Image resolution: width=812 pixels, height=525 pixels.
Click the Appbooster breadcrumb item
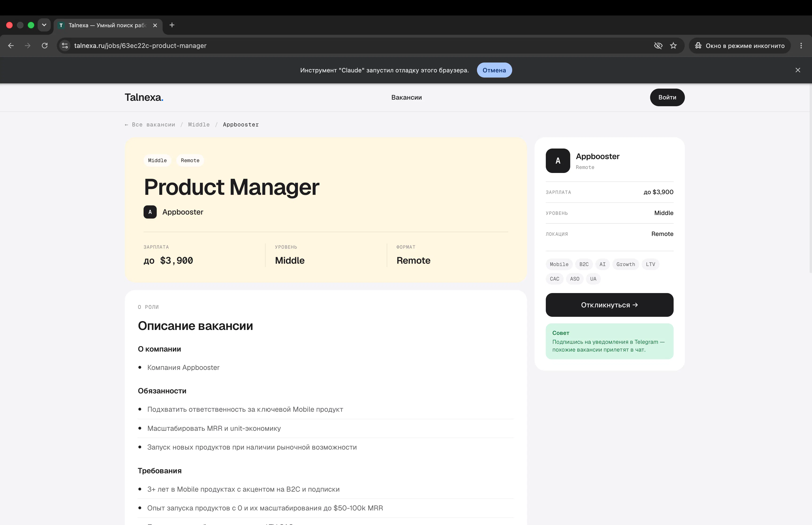241,125
